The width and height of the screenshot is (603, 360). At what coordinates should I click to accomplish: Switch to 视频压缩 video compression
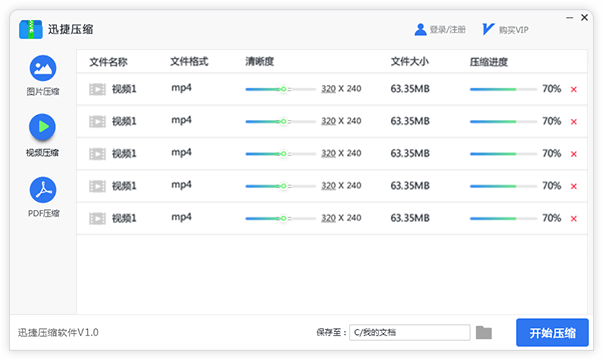(42, 135)
